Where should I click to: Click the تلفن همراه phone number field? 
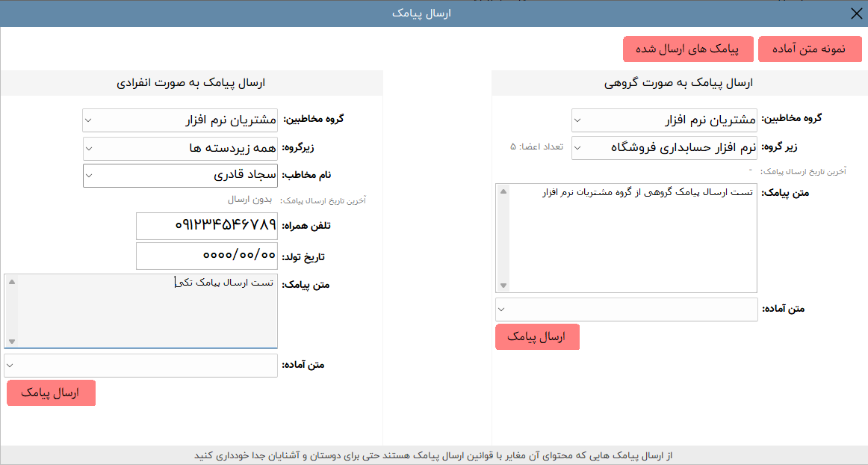(x=207, y=226)
